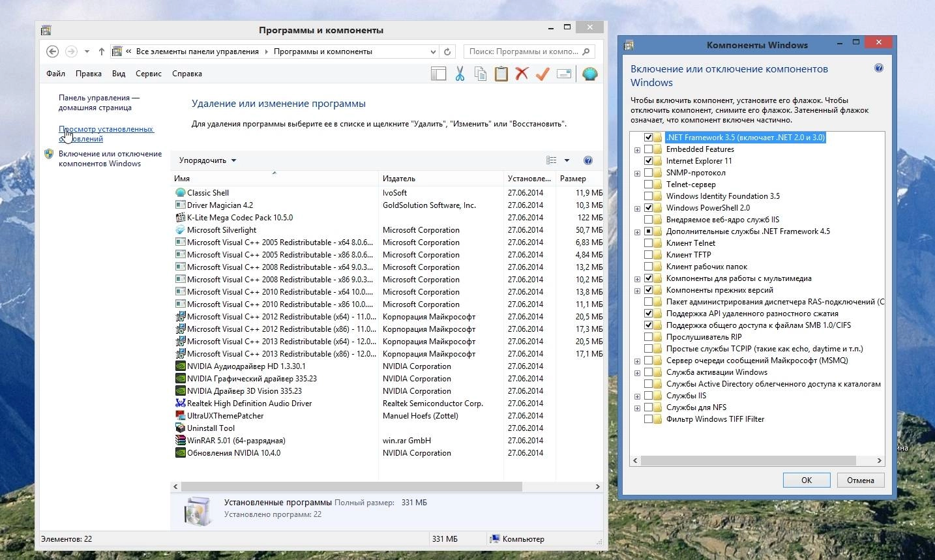
Task: Click the clipboard Paste icon
Action: pyautogui.click(x=501, y=74)
